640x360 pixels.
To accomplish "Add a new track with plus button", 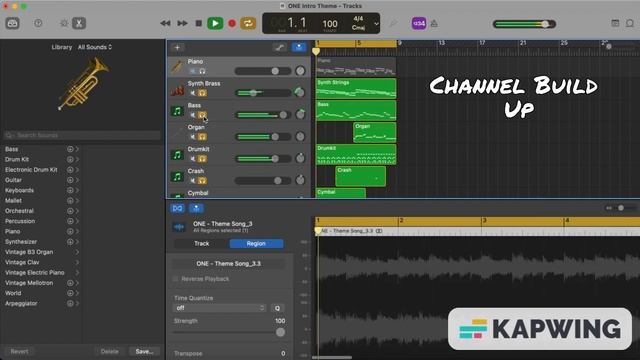I will pyautogui.click(x=177, y=47).
